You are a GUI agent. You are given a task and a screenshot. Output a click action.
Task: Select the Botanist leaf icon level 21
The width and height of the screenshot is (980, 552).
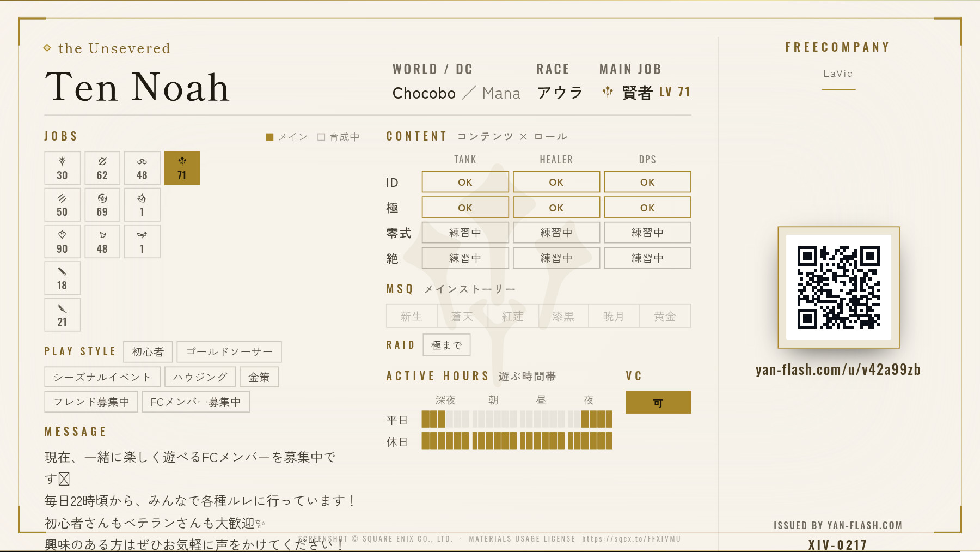coord(63,314)
